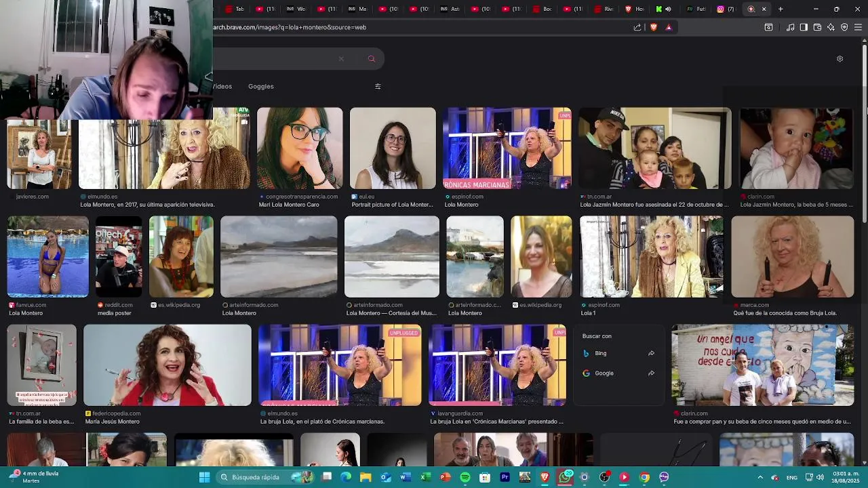Open the Brave Wallet icon
Screen dimensions: 868x488
click(817, 27)
